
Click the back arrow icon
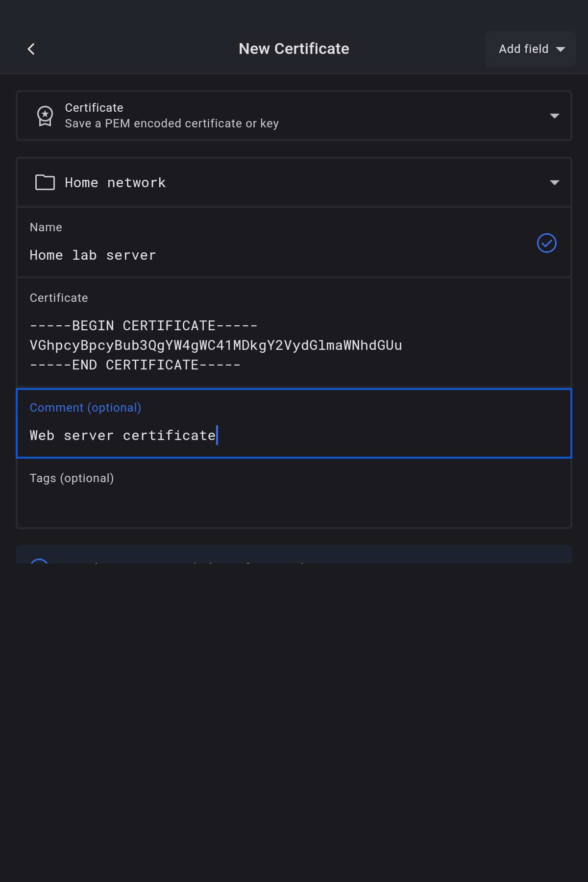tap(31, 49)
